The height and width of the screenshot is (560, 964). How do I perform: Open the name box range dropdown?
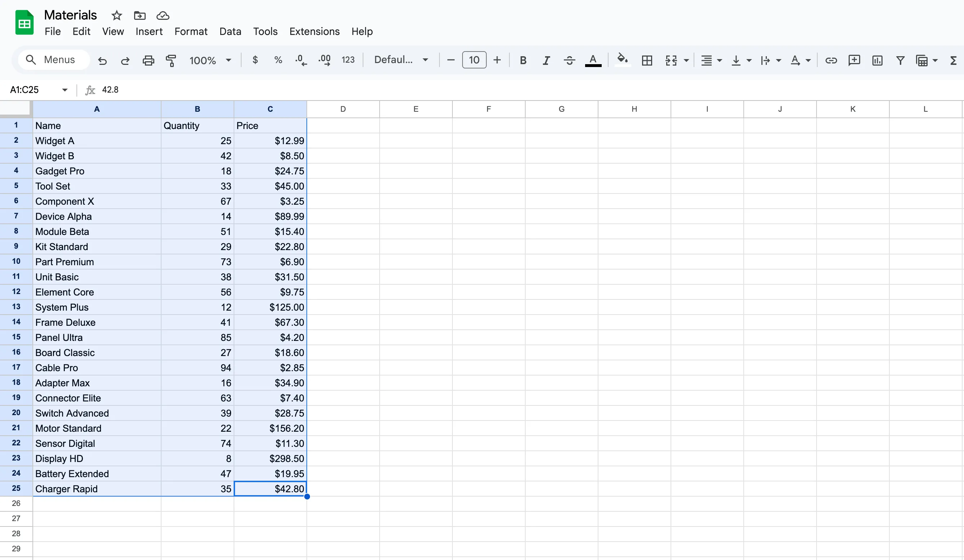pos(64,89)
